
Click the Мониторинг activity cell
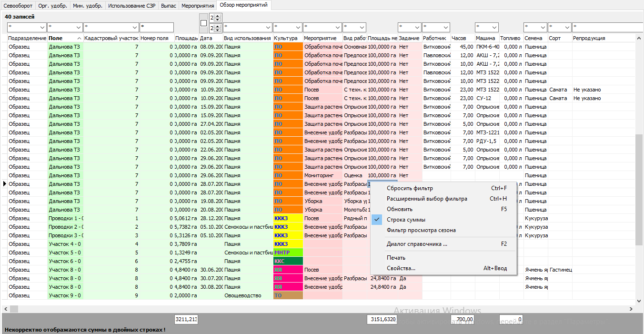tap(322, 175)
